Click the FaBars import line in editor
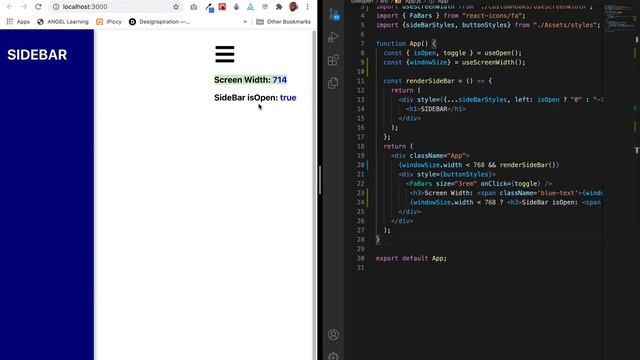Viewport: 640px width, 360px height. tap(451, 16)
